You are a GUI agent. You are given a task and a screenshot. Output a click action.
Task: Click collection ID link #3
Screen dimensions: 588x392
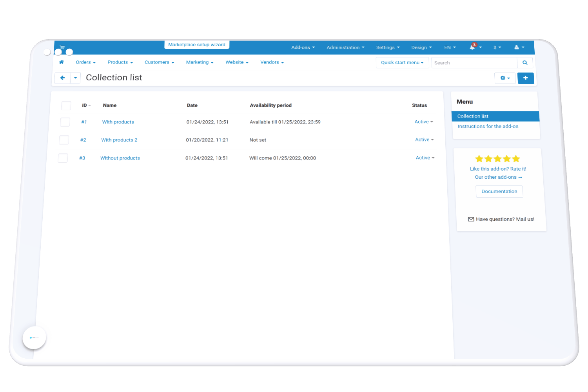(x=82, y=158)
